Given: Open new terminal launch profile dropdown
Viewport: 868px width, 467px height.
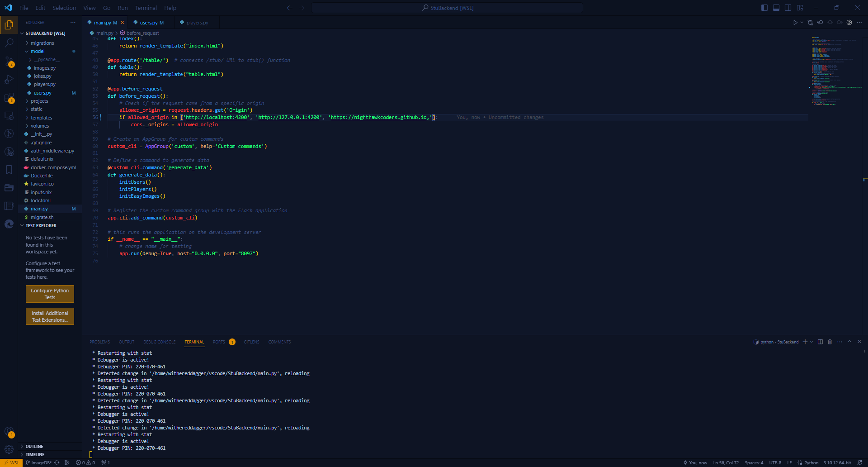Looking at the screenshot, I should (x=811, y=342).
